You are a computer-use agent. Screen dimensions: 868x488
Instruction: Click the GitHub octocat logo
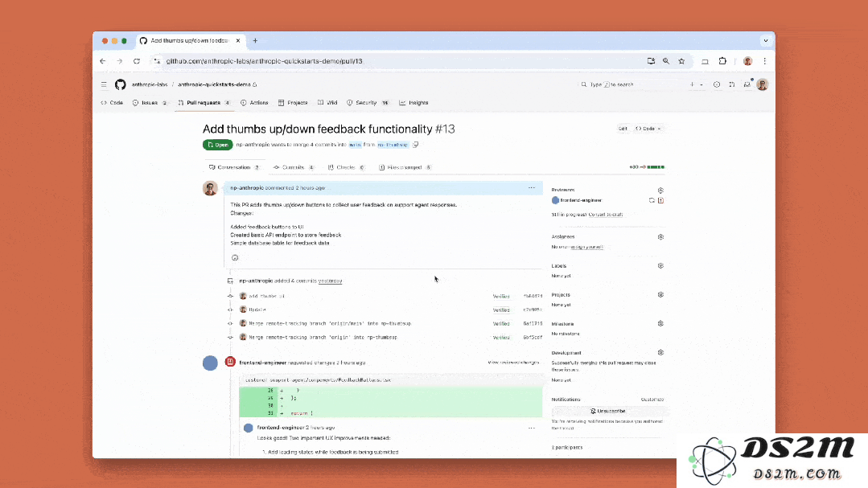120,84
